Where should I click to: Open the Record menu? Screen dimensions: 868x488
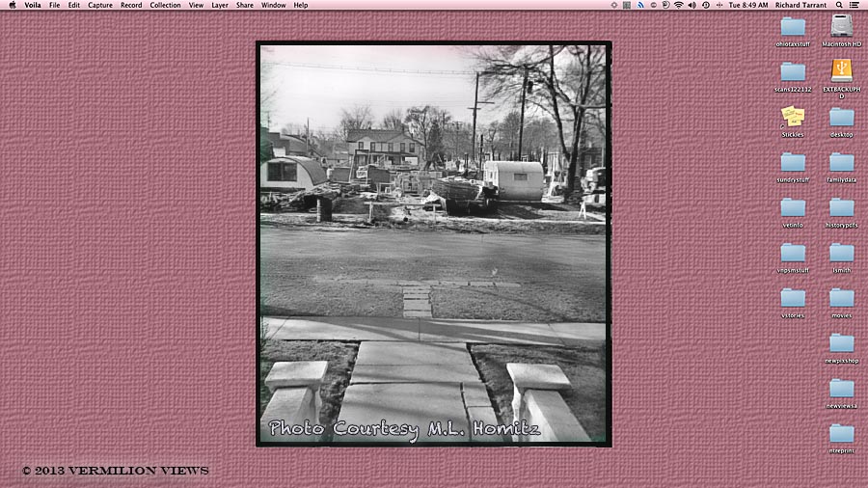[x=131, y=5]
